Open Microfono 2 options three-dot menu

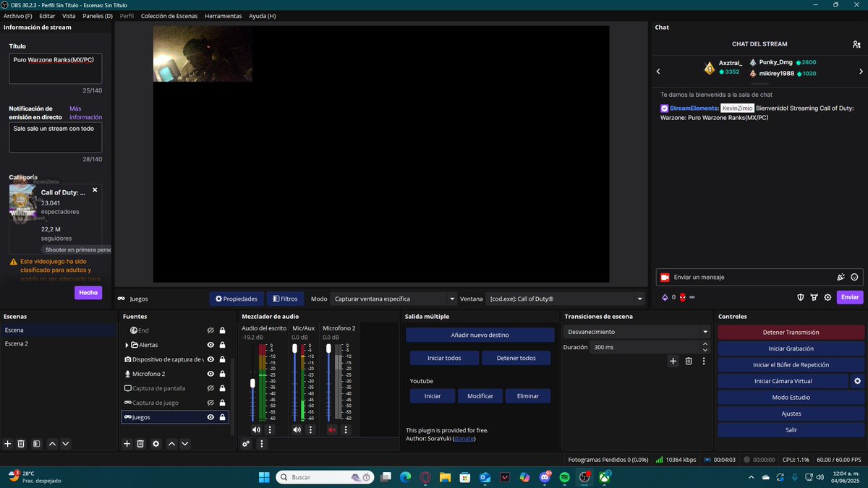click(346, 429)
